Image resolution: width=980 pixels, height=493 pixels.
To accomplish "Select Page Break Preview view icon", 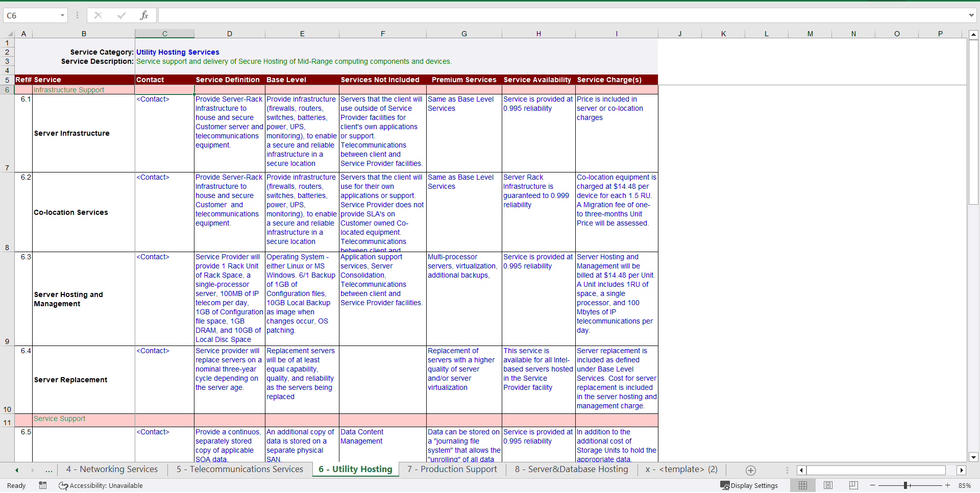I will point(853,485).
